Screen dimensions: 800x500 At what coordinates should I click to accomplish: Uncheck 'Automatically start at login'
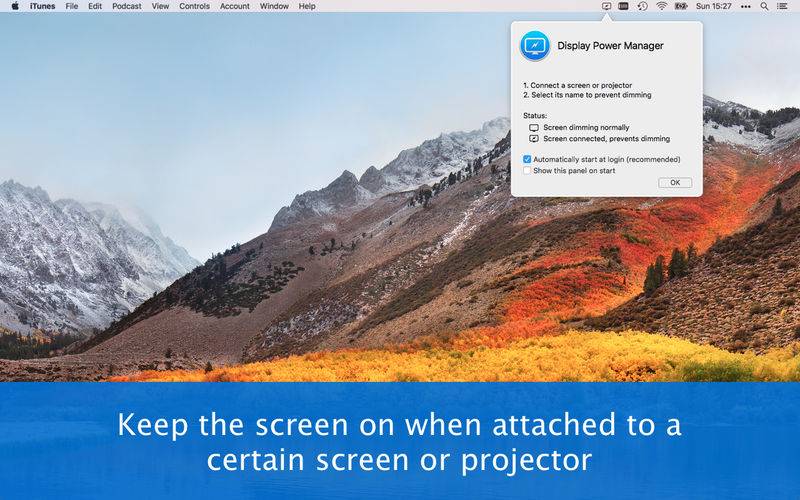click(x=527, y=159)
